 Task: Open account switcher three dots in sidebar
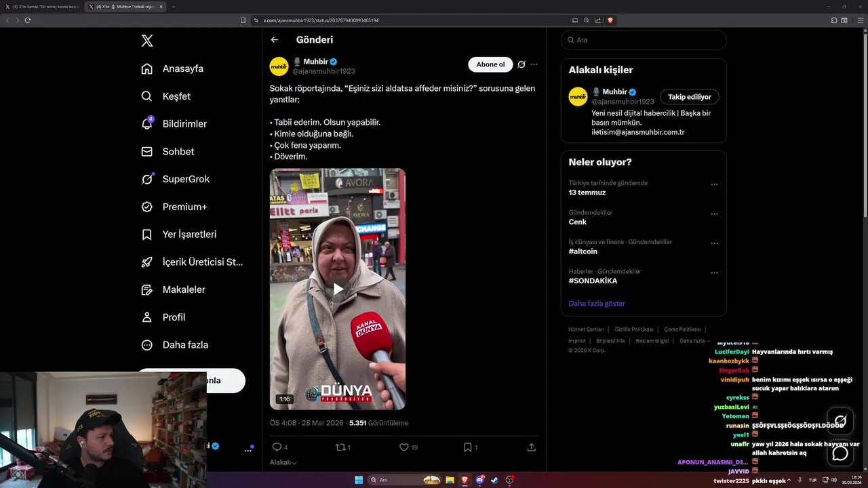(x=248, y=449)
